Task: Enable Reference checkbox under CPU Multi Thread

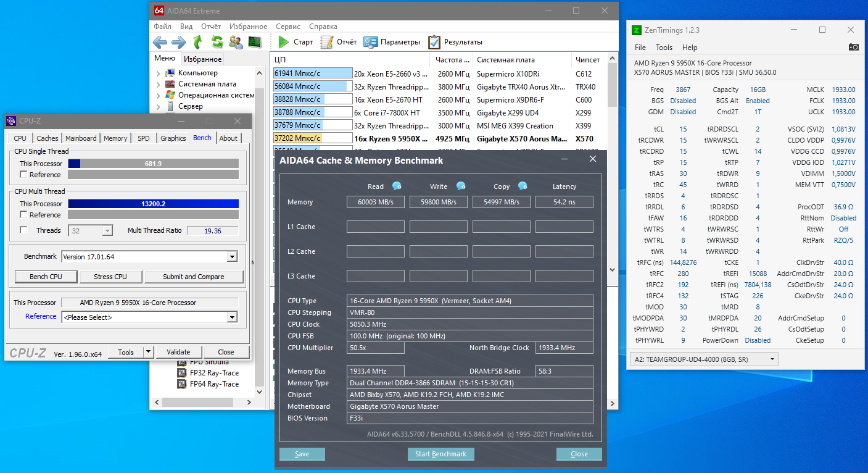Action: (x=24, y=215)
